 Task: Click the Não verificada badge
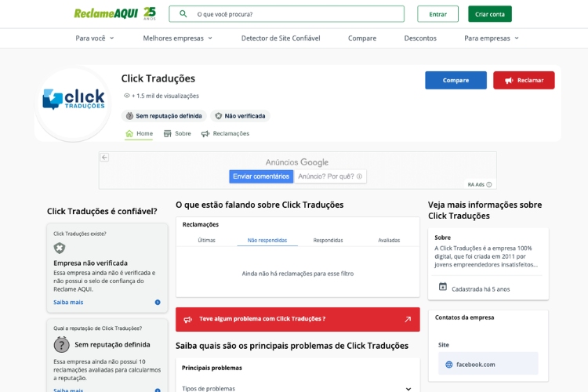[240, 116]
